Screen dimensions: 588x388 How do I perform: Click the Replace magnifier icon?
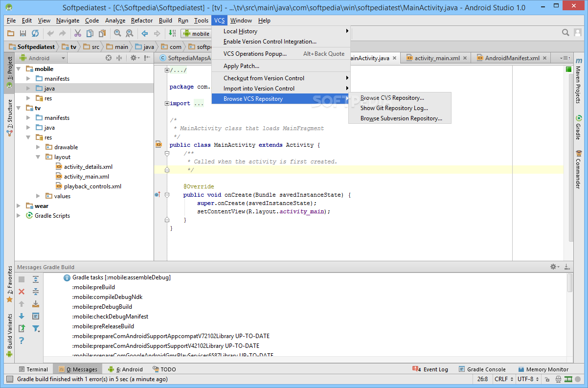click(x=130, y=33)
